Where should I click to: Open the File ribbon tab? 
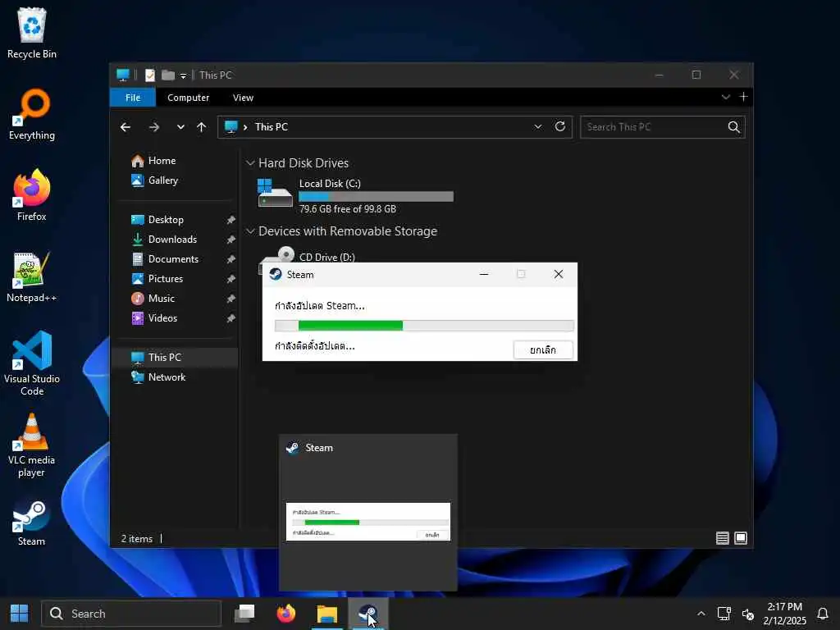133,98
